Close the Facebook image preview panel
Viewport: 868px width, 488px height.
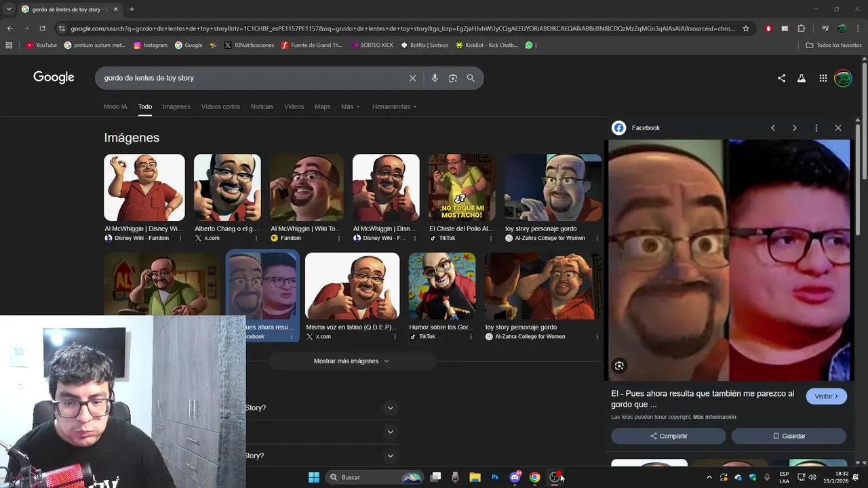click(x=838, y=128)
